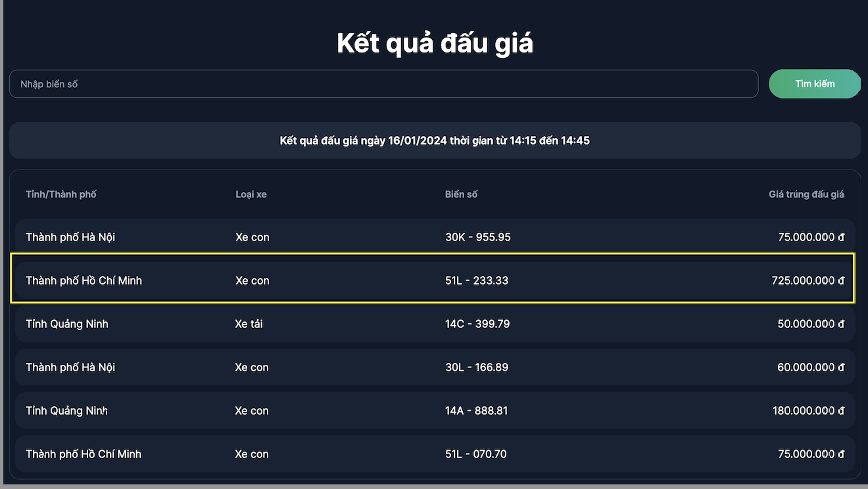Click the auction date and time banner
Screen dimensions: 868x489
(435, 141)
